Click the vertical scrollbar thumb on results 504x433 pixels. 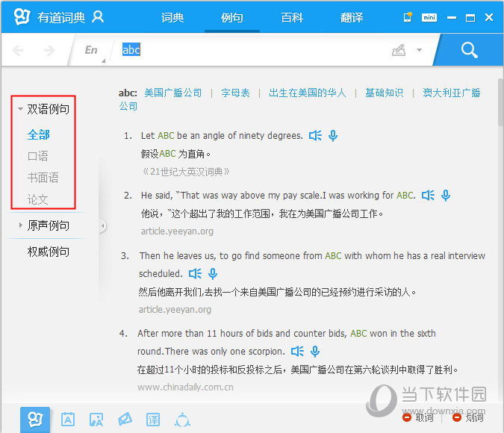(x=500, y=102)
